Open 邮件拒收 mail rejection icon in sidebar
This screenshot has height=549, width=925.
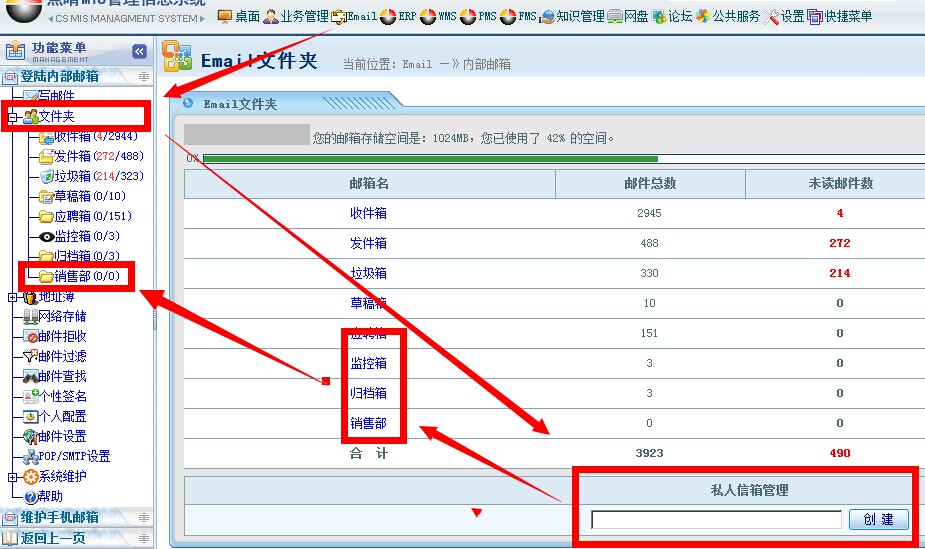(31, 337)
